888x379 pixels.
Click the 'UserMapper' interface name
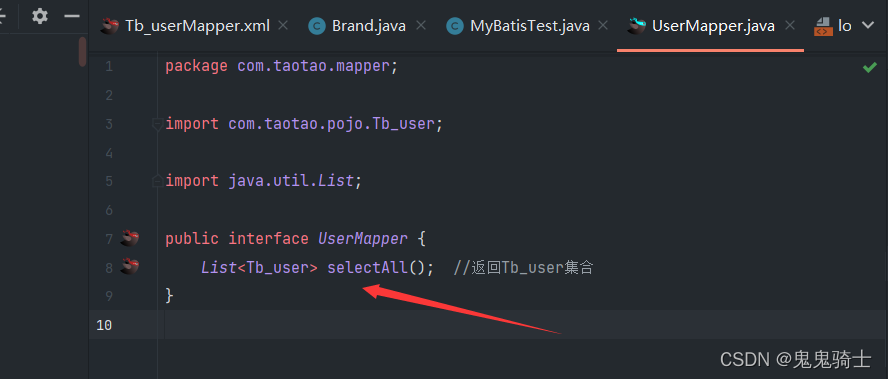362,239
